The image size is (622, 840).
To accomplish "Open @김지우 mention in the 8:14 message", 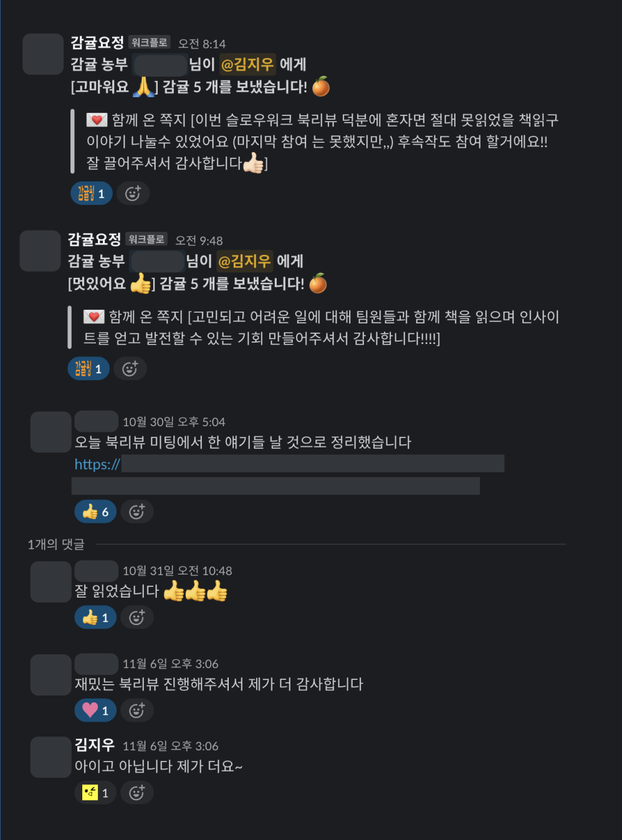I will 247,64.
